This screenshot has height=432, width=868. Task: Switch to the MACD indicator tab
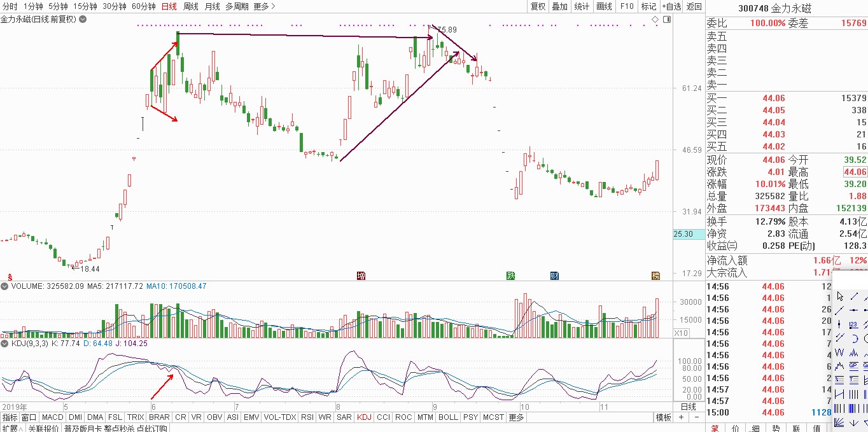click(x=52, y=417)
